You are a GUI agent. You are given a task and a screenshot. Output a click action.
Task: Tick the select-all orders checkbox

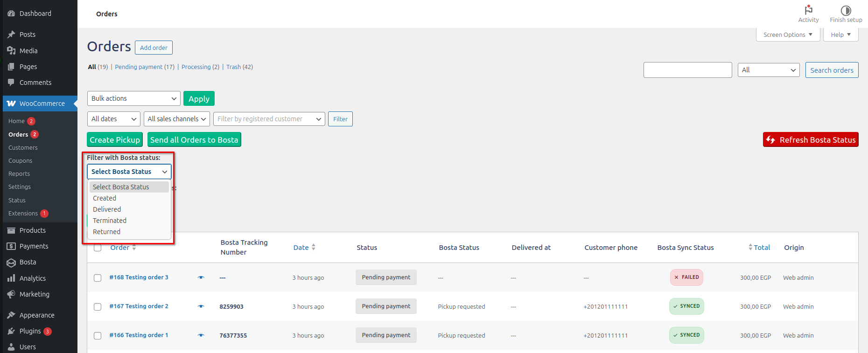click(x=98, y=248)
